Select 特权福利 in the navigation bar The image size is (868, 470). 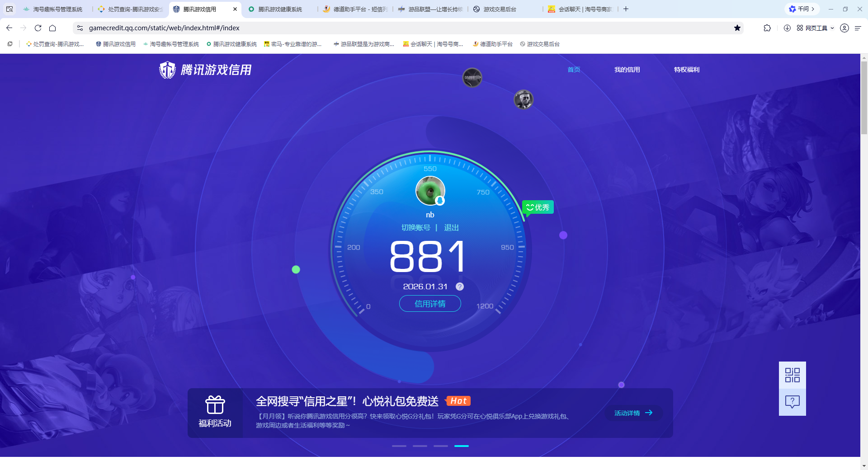[686, 70]
